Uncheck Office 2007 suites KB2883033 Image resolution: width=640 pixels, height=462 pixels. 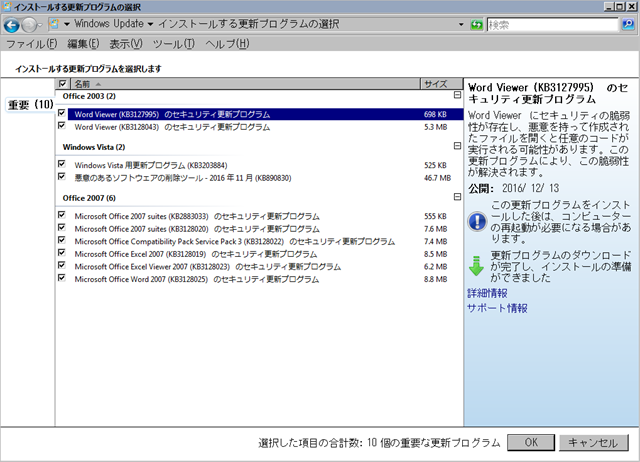(62, 215)
